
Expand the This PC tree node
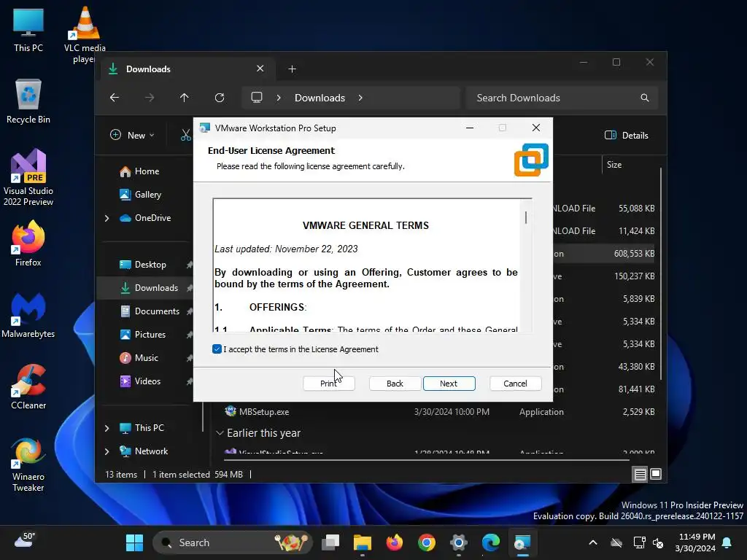pyautogui.click(x=107, y=428)
